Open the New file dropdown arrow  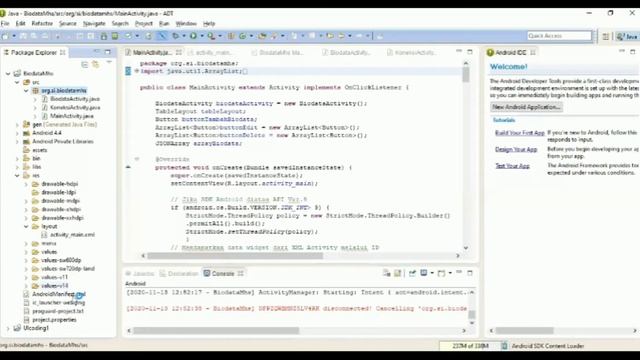tap(14, 36)
